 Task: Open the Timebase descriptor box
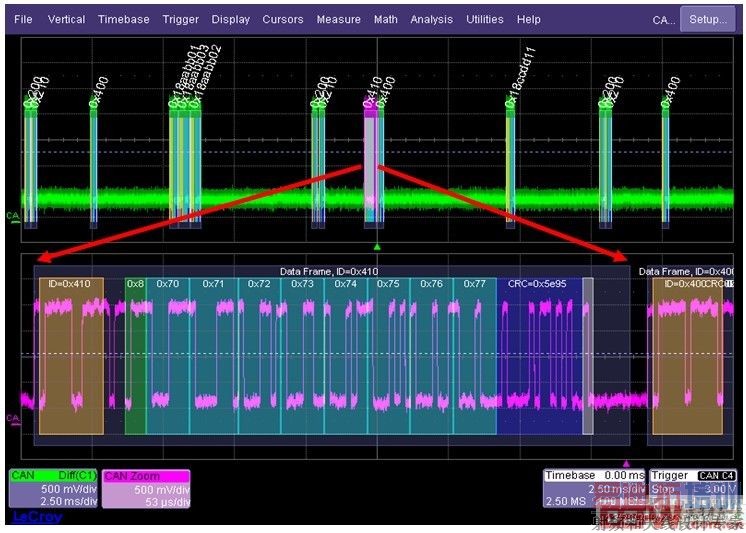[x=594, y=489]
